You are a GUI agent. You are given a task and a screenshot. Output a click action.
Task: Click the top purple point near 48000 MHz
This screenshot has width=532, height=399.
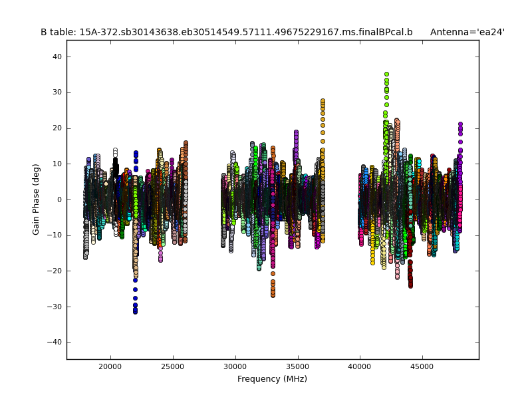[460, 124]
